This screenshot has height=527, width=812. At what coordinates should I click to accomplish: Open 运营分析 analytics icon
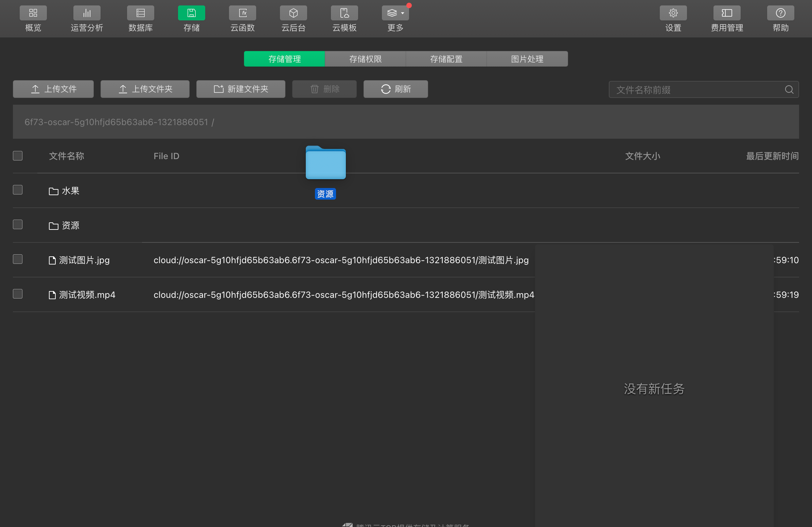87,13
